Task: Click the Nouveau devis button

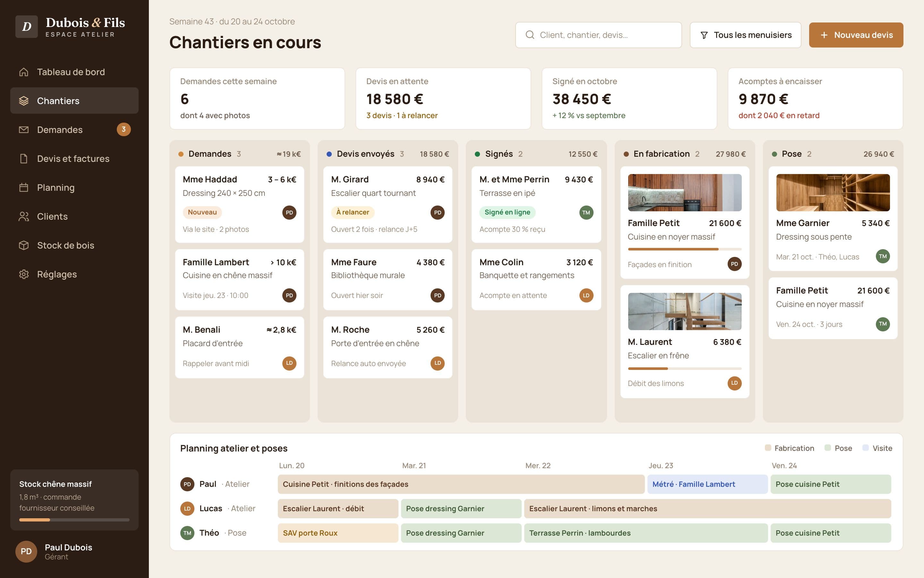Action: click(x=856, y=35)
